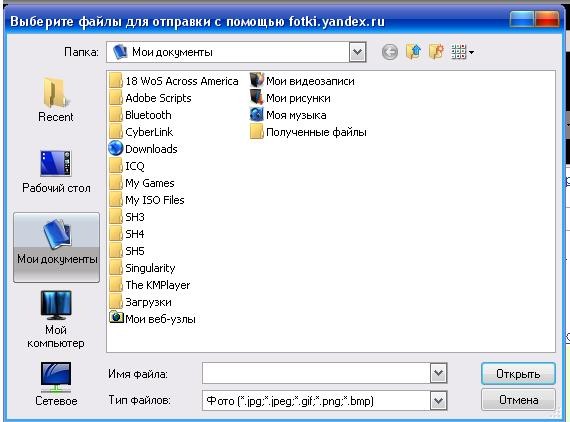Expand the Тип файлов dropdown arrow
570x422 pixels.
pos(438,401)
